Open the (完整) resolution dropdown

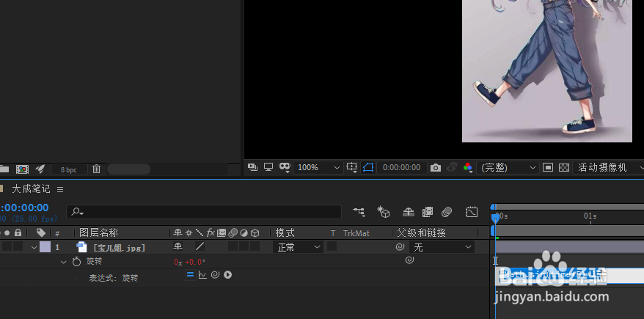508,167
